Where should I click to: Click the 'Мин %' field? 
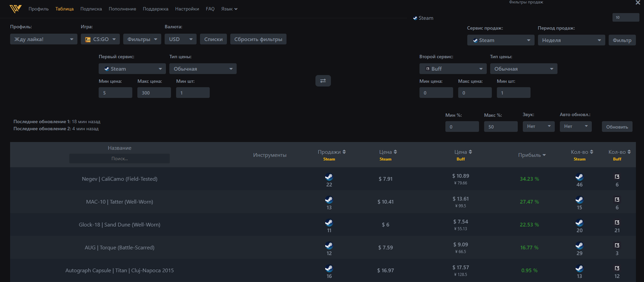coord(462,127)
